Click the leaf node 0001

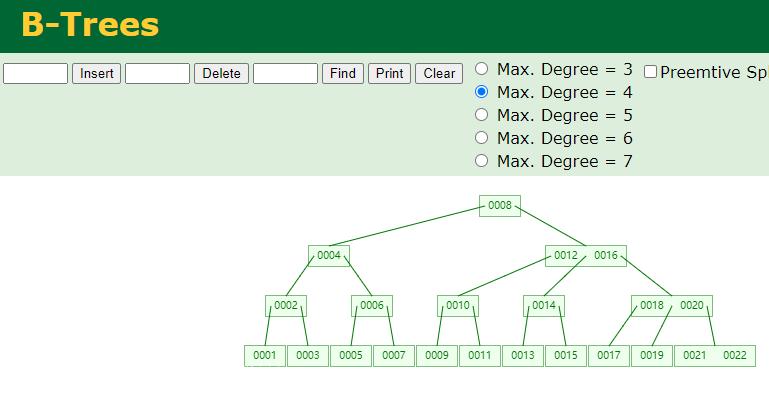pos(265,356)
